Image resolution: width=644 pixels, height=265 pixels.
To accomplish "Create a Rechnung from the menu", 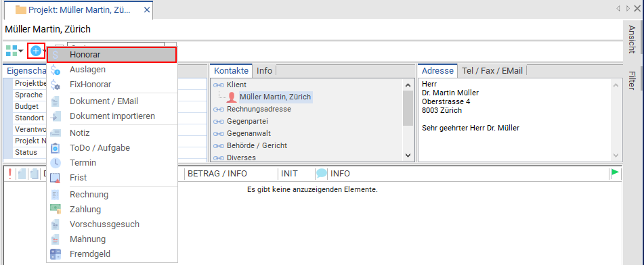I will point(112,195).
